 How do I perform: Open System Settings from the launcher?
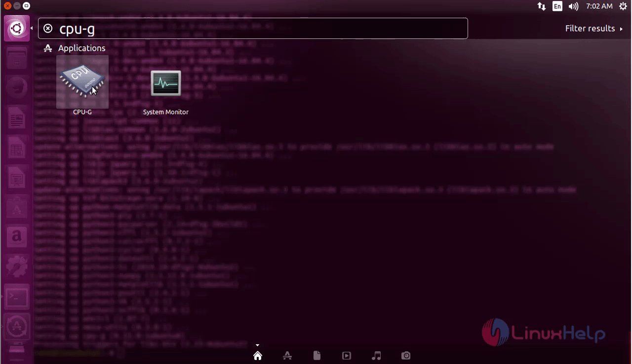click(17, 267)
